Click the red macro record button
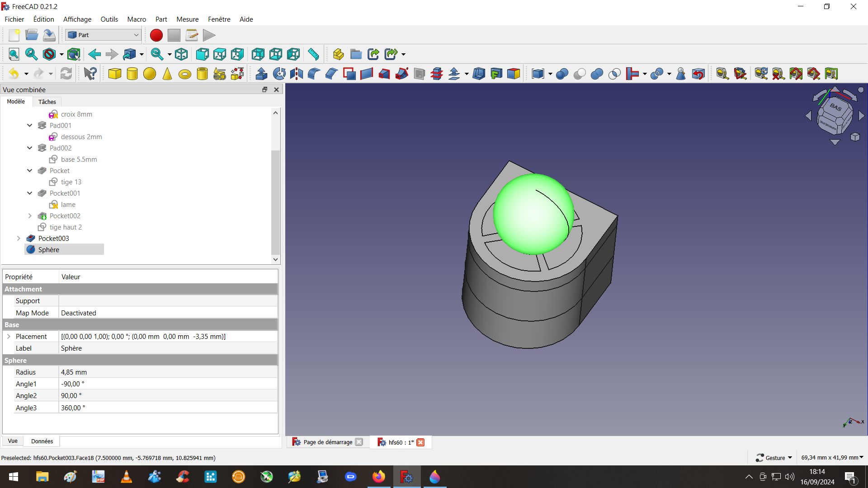Viewport: 868px width, 488px height. click(x=156, y=35)
